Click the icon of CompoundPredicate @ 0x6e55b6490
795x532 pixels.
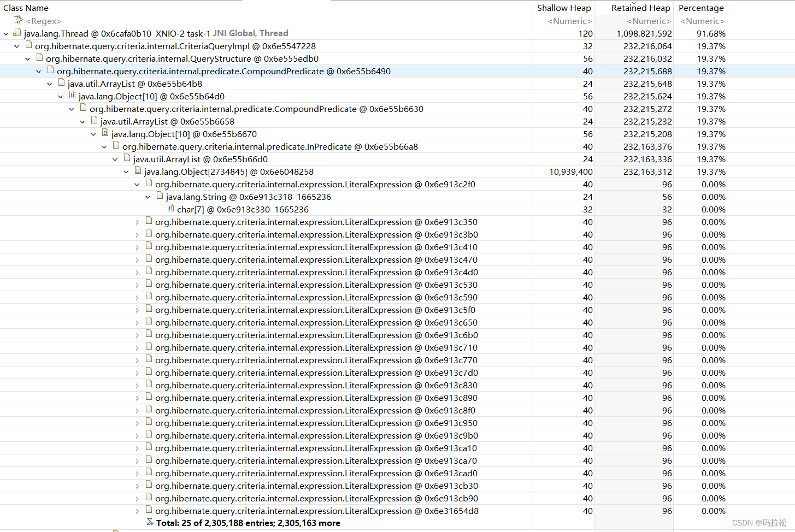(50, 70)
